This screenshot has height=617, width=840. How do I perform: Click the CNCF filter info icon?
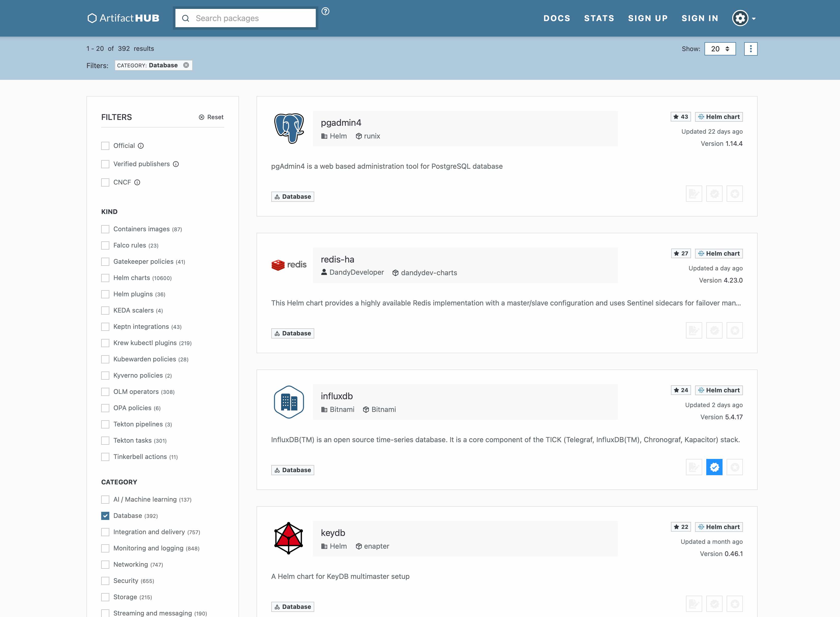click(x=137, y=182)
